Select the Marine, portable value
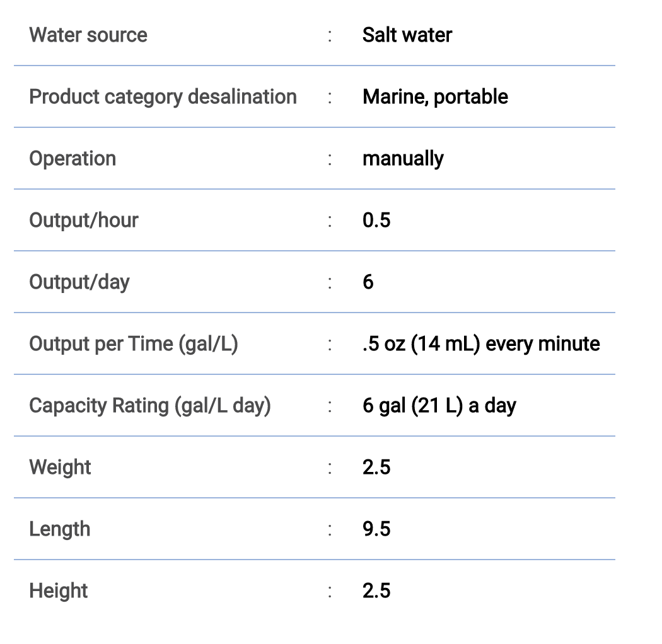Viewport: 662px width, 644px height. coord(435,96)
